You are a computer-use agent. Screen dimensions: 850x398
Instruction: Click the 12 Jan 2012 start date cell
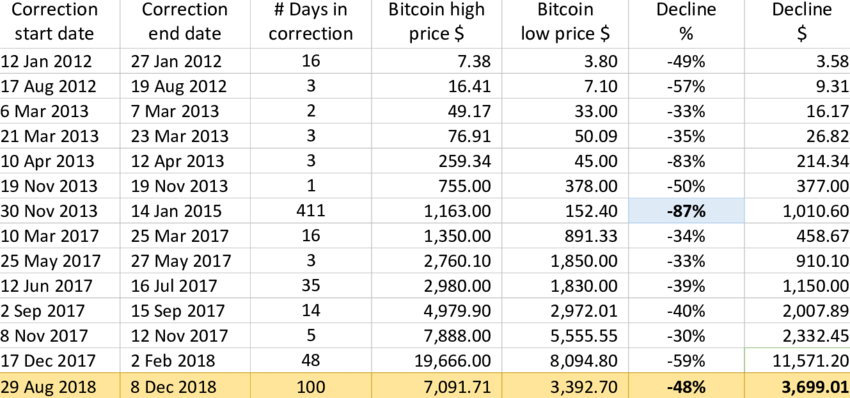pyautogui.click(x=60, y=61)
